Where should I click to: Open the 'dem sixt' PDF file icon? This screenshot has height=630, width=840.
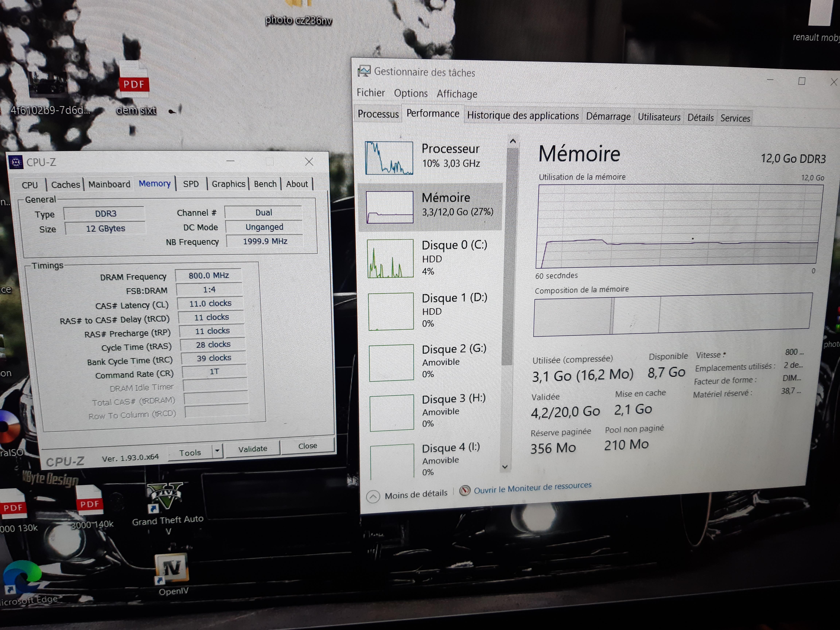[134, 84]
